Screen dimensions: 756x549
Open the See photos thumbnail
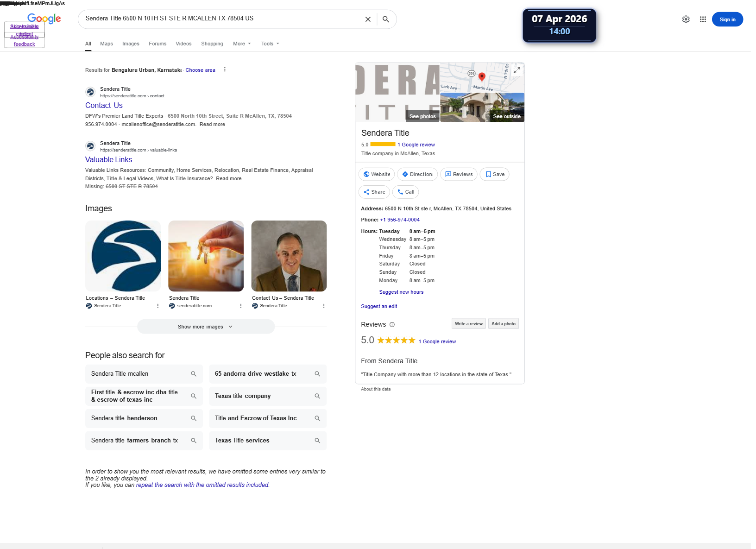tap(397, 92)
